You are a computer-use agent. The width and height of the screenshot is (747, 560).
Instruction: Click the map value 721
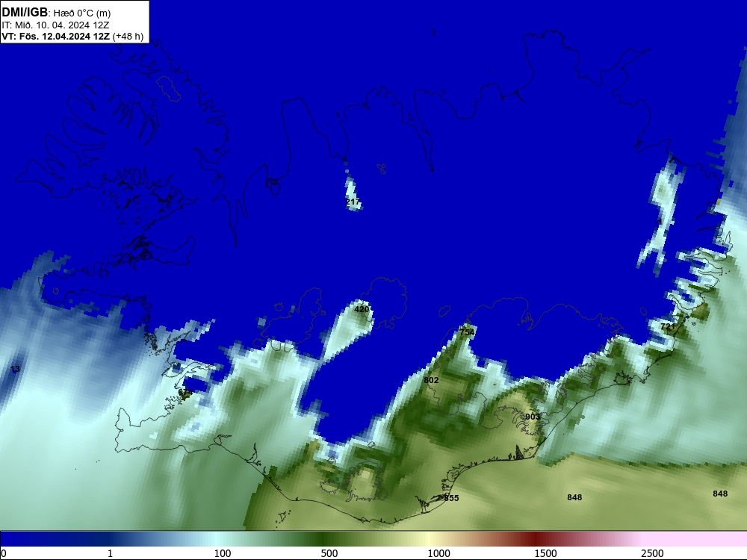(x=668, y=326)
